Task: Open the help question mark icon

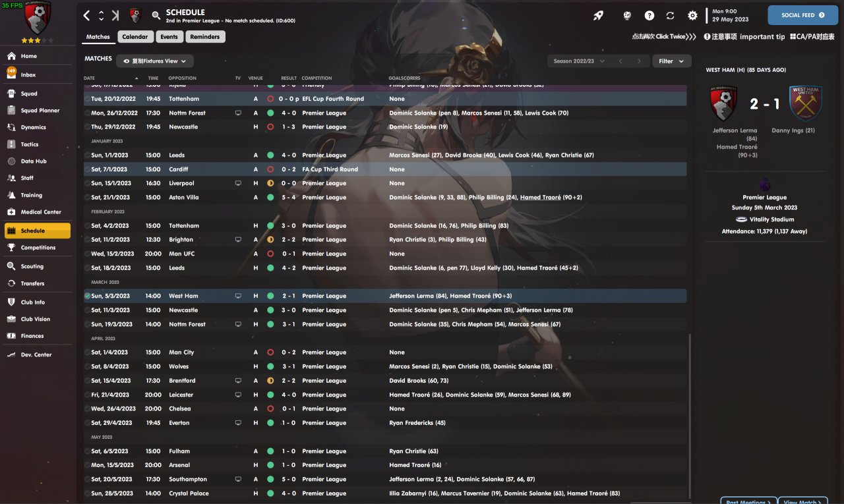Action: click(649, 15)
